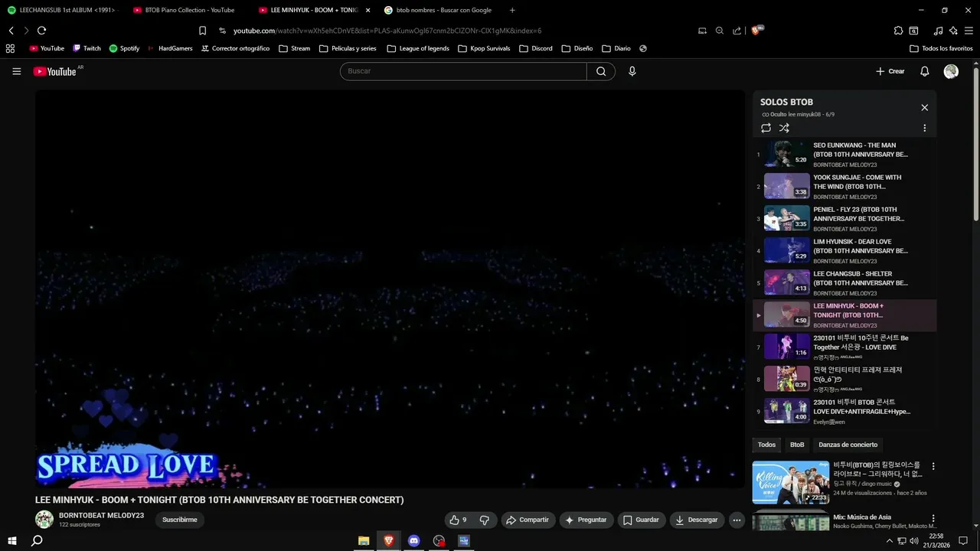The height and width of the screenshot is (551, 980).
Task: Open BORNTOBEAT MELODY23 channel name below video
Action: tap(101, 515)
